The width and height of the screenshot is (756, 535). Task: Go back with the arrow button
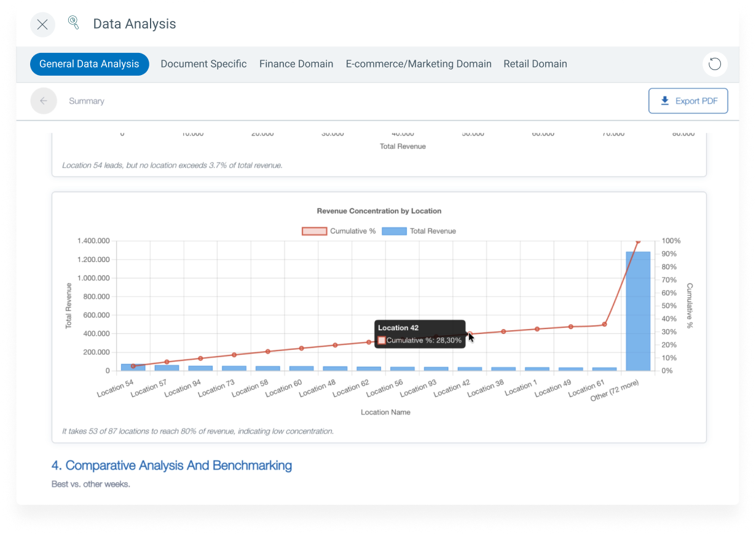44,101
